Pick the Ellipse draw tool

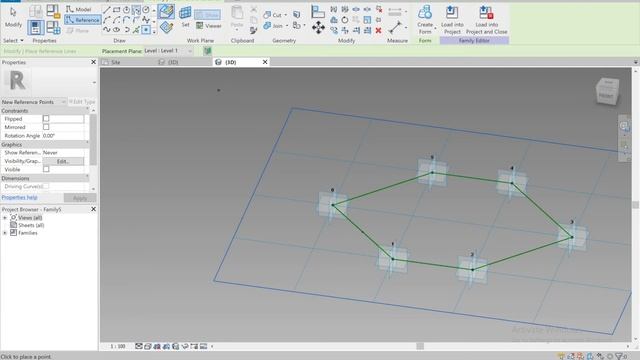pyautogui.click(x=117, y=30)
